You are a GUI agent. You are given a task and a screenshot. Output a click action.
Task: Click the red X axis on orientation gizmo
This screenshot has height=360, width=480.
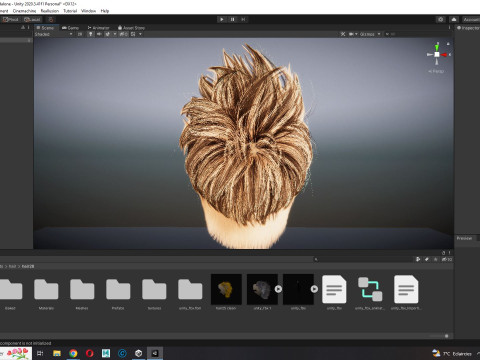tap(445, 54)
